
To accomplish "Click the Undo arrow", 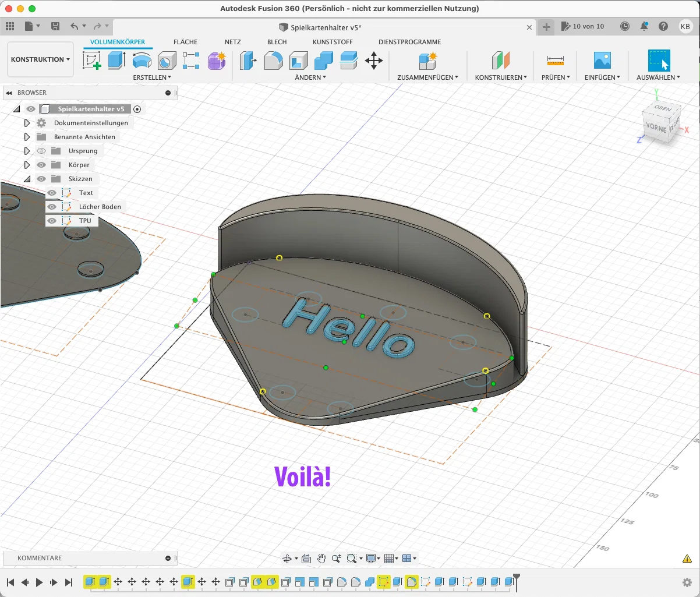I will 74,26.
